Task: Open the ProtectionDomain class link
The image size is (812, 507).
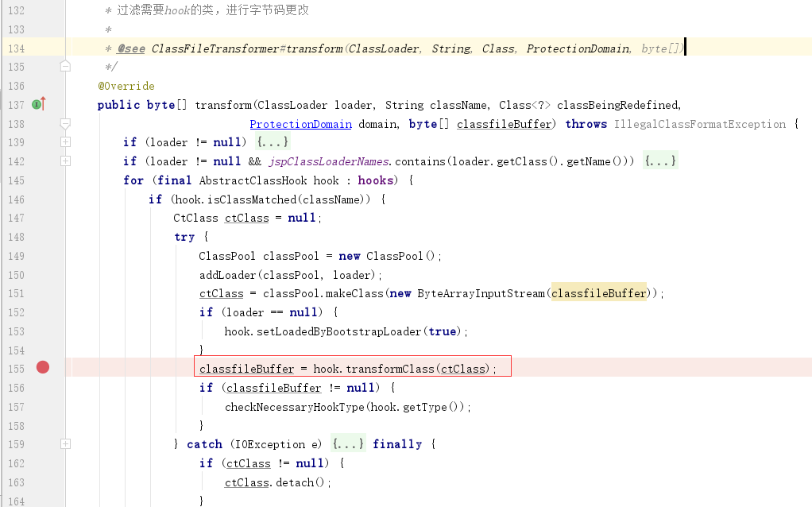Action: tap(300, 124)
